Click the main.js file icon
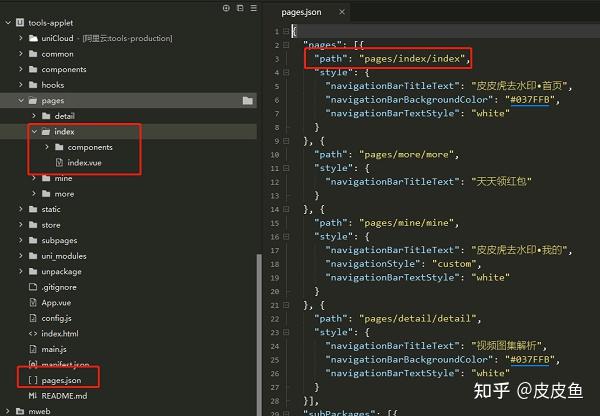 (33, 349)
